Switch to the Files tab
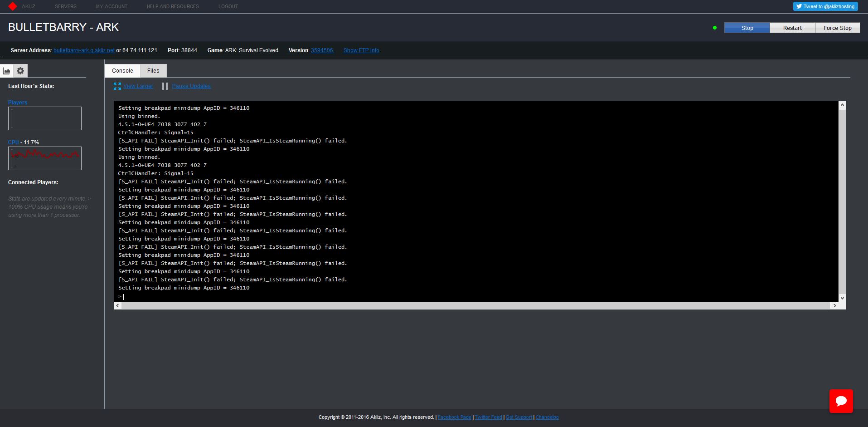Image resolution: width=868 pixels, height=427 pixels. (x=153, y=71)
